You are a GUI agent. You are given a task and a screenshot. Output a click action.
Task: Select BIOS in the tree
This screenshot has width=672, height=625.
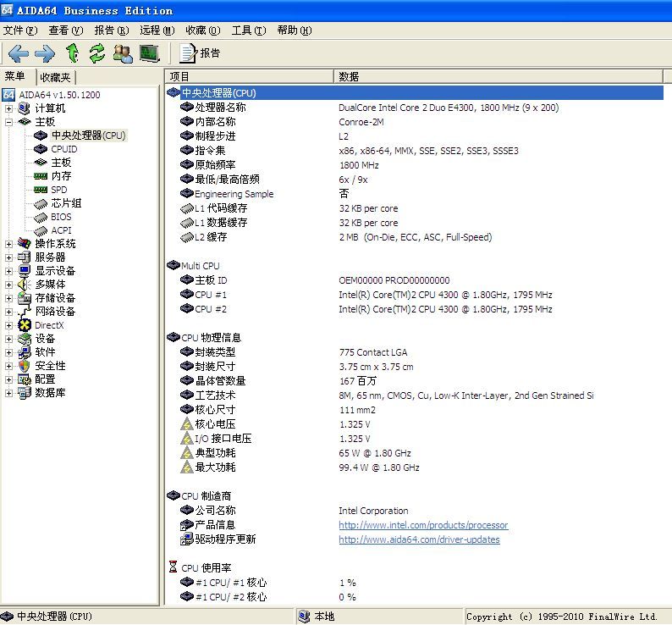[61, 217]
